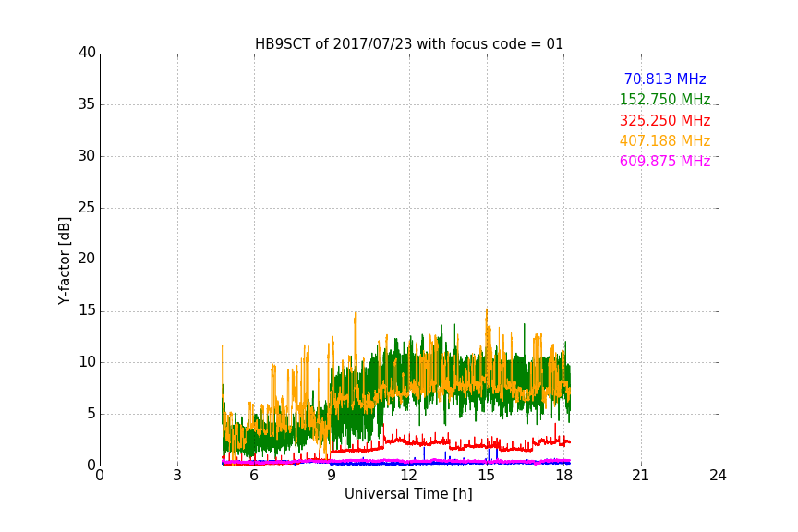Viewport: 798px width, 532px height.
Task: Select the 407.188 MHz legend label
Action: pyautogui.click(x=665, y=141)
